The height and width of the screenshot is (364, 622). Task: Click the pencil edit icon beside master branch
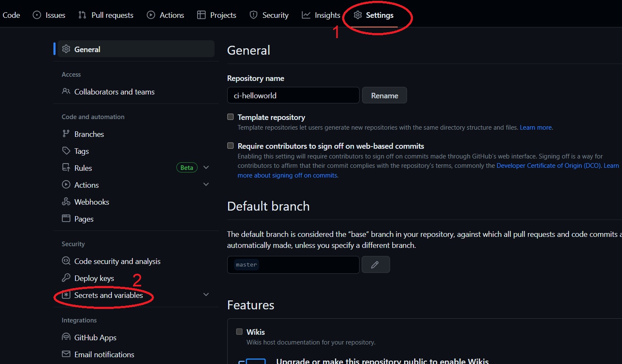tap(375, 265)
